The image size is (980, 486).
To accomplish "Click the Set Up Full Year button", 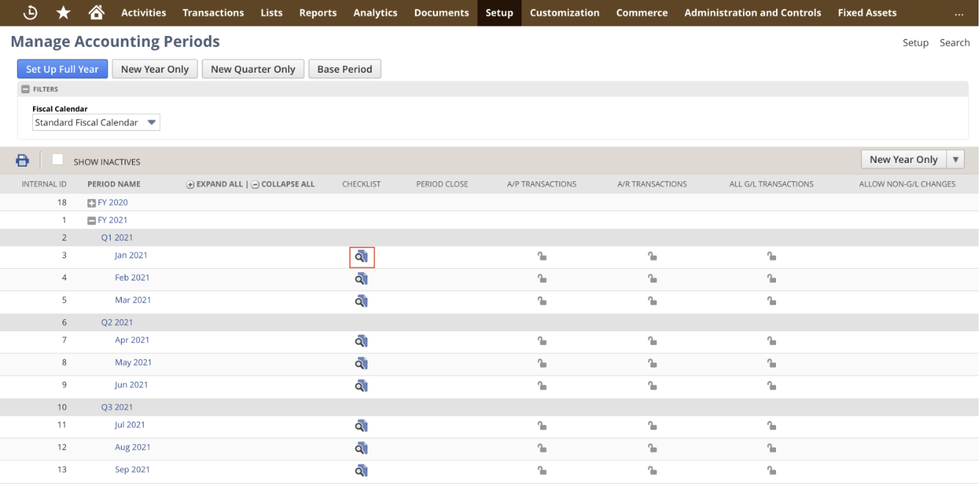I will 62,69.
